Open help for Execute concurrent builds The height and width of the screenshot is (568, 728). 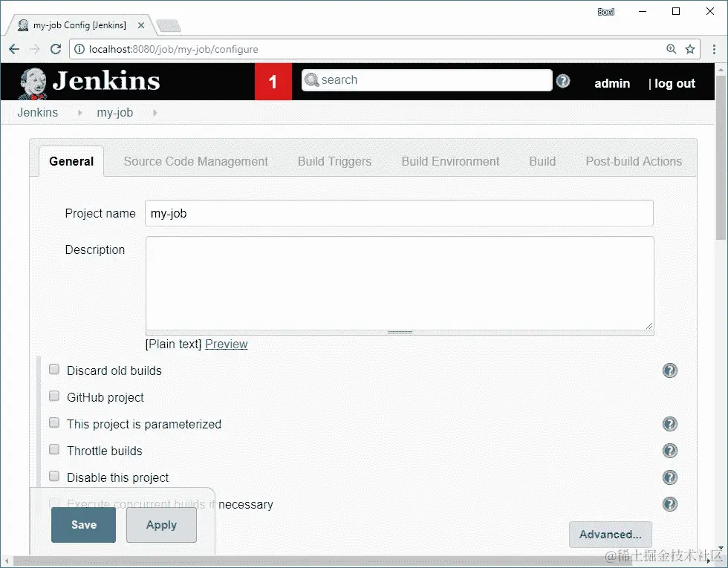[x=669, y=504]
